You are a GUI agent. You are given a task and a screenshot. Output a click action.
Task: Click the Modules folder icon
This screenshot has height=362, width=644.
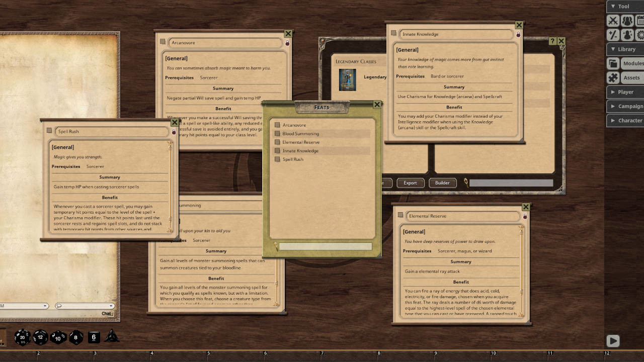(x=613, y=63)
